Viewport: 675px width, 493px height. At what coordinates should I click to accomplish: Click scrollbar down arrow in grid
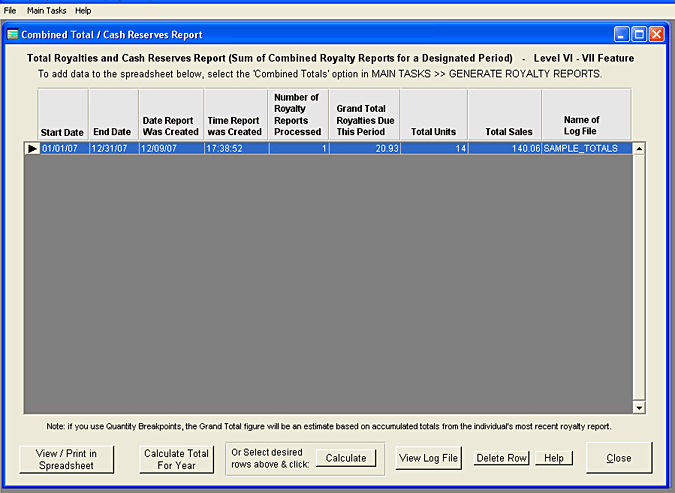click(x=639, y=407)
